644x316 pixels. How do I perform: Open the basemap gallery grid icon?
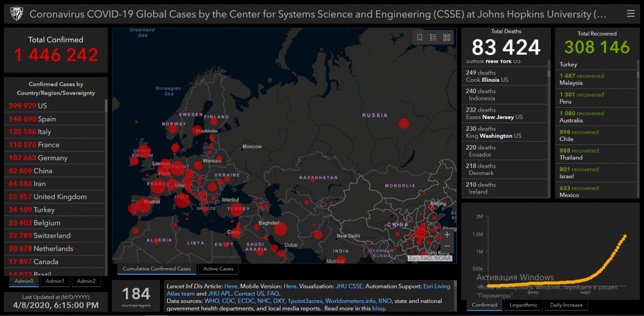(x=447, y=37)
